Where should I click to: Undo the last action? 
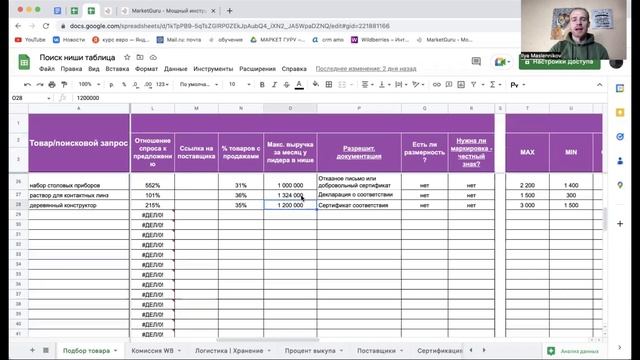27,84
